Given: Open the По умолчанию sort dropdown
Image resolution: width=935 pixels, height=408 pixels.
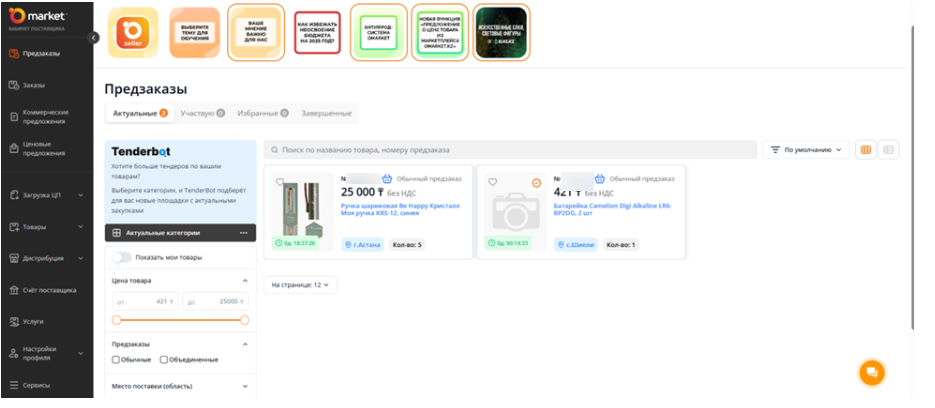Looking at the screenshot, I should tap(806, 150).
